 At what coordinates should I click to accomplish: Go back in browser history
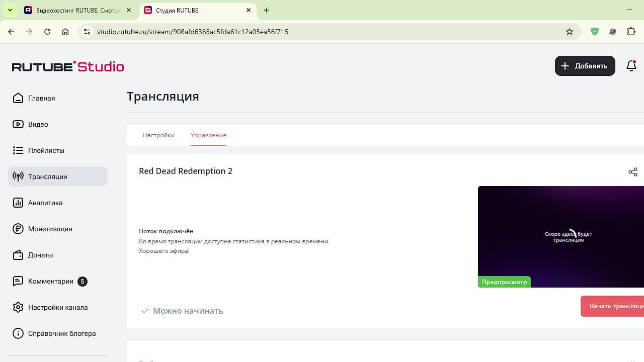[x=11, y=32]
